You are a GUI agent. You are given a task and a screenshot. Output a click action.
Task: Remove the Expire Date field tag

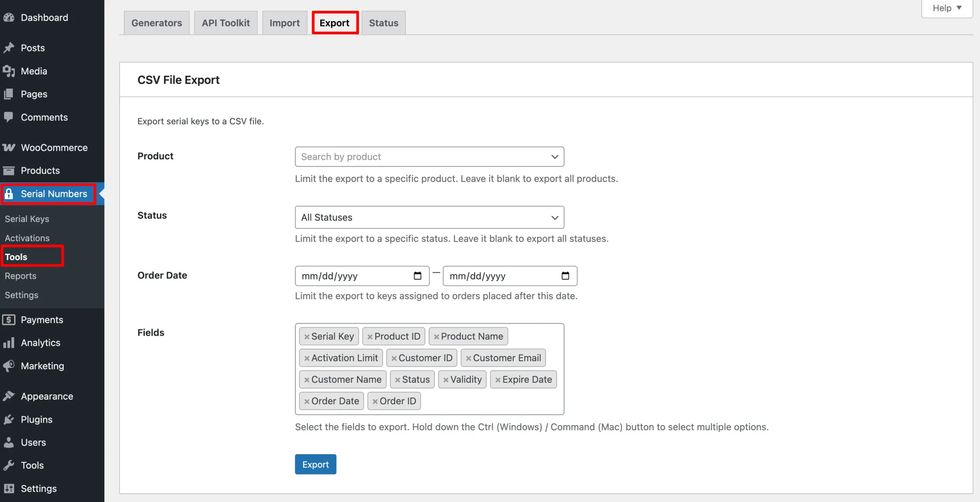(x=498, y=380)
